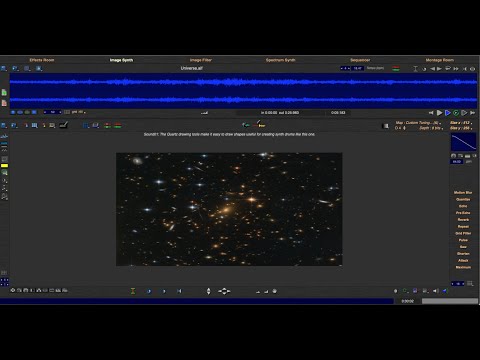480x360 pixels.
Task: Apply the Shorten effect
Action: point(463,254)
